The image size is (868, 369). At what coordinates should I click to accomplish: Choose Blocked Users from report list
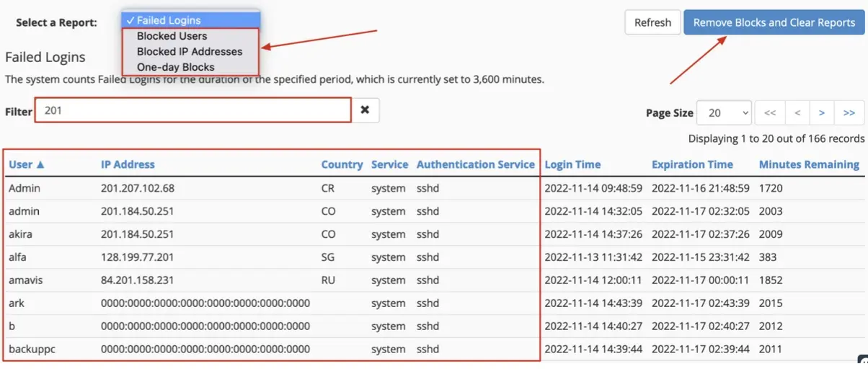[190, 36]
